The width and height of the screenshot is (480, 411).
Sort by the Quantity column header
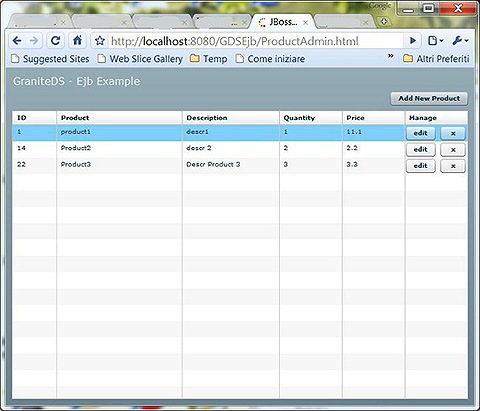pos(311,118)
